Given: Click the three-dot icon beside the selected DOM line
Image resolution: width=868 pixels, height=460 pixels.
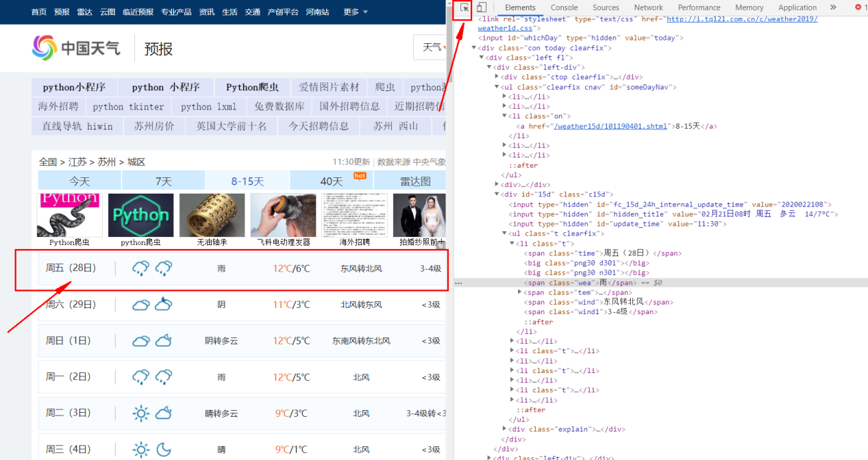Looking at the screenshot, I should coord(458,283).
